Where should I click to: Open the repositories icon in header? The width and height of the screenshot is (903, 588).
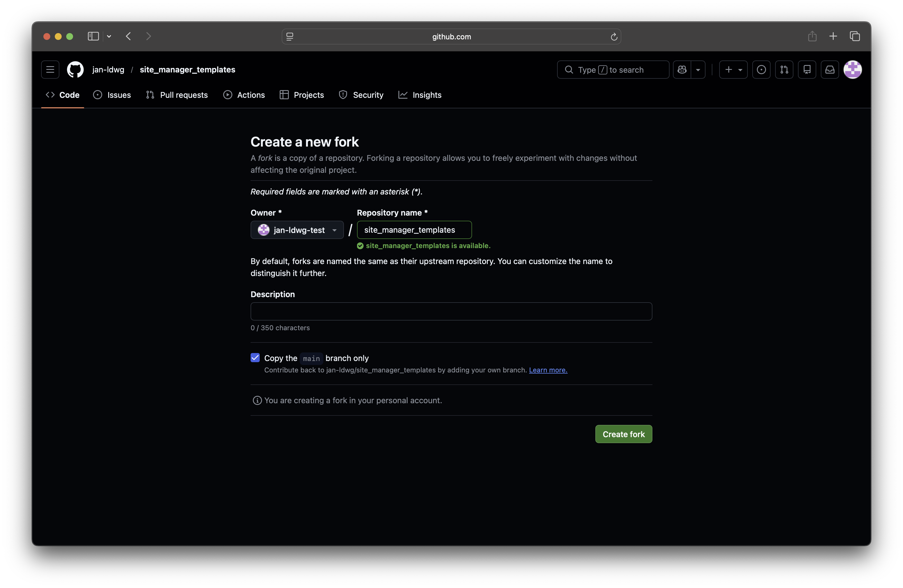[807, 70]
